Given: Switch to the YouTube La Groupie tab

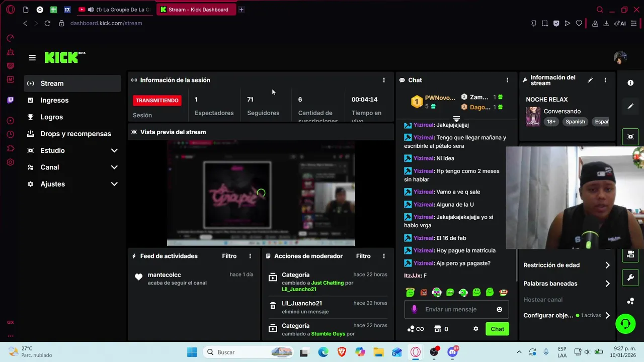Looking at the screenshot, I should click(116, 10).
